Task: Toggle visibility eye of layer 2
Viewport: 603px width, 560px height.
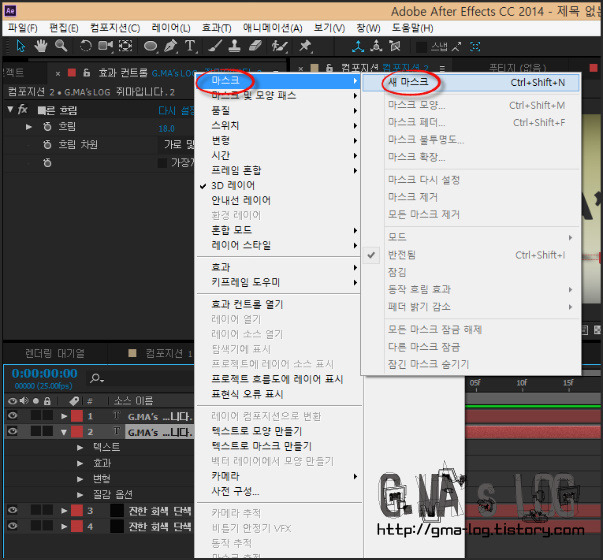Action: [12, 432]
